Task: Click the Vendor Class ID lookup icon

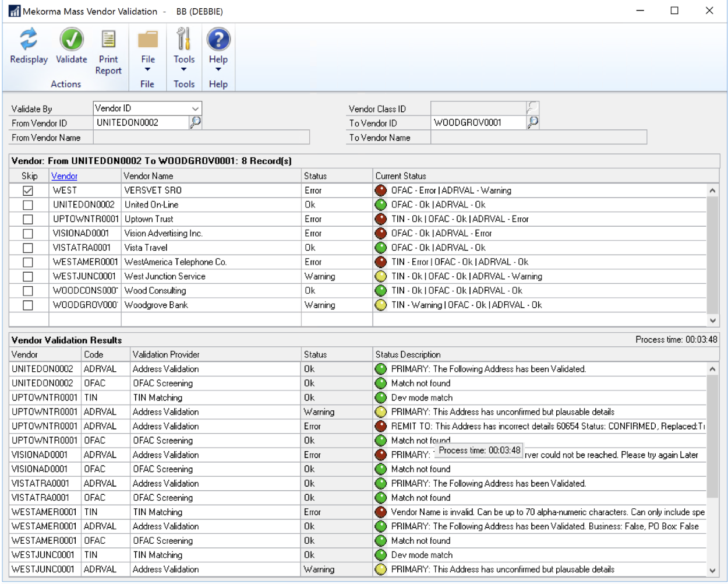Action: pos(532,108)
